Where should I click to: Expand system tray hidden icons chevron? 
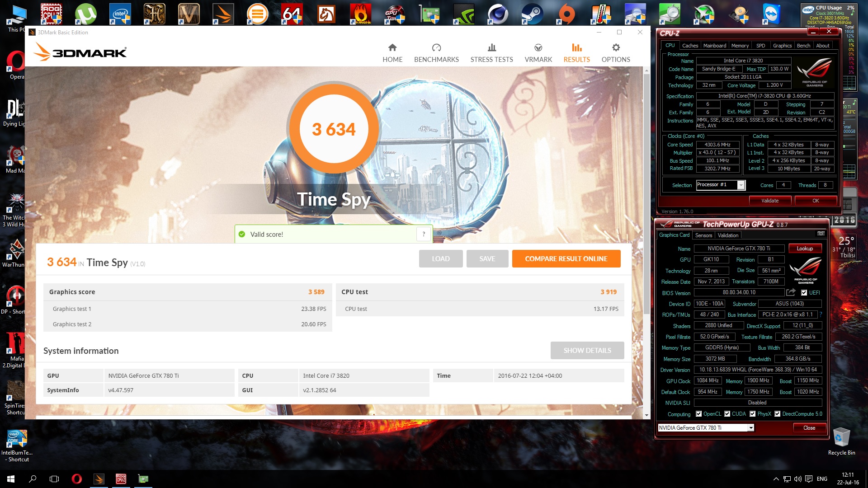coord(776,479)
